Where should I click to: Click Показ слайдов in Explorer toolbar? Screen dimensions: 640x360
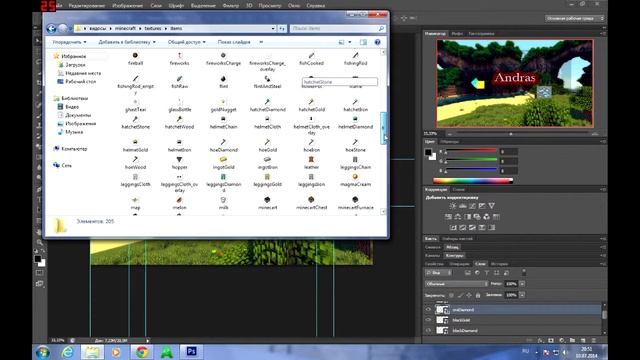click(234, 42)
